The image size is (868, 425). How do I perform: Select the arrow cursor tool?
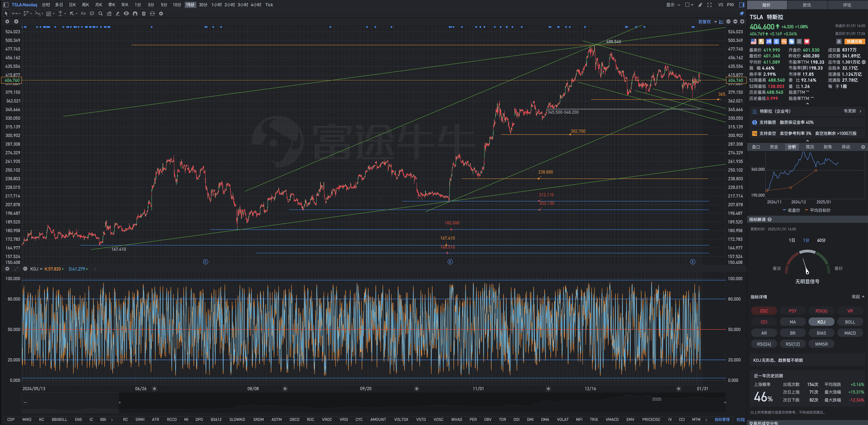pos(6,13)
